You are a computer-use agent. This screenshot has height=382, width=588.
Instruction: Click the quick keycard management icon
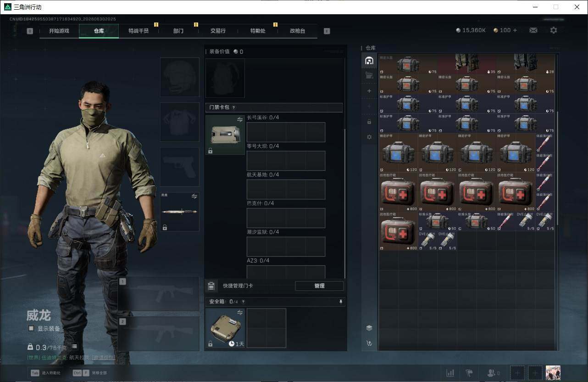pos(211,286)
